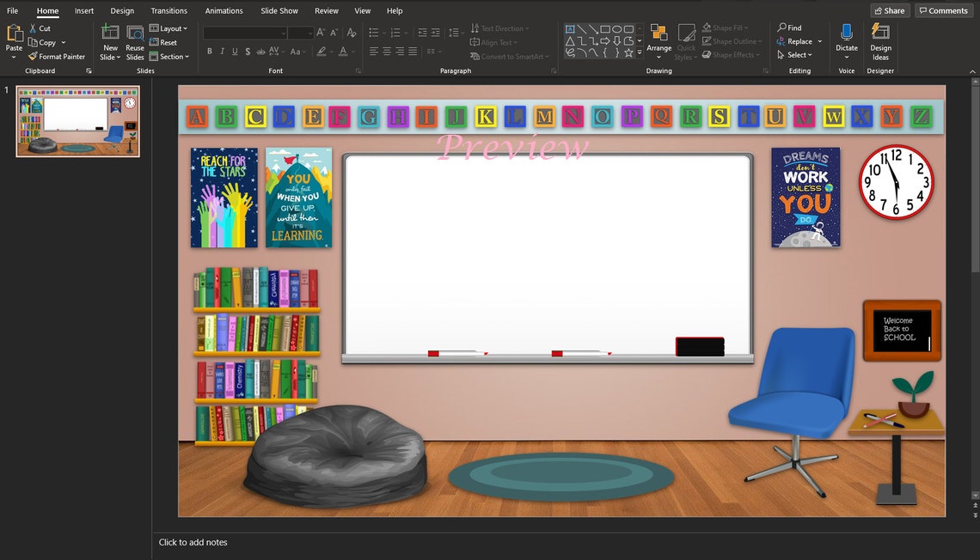
Task: Open the File menu
Action: point(13,10)
